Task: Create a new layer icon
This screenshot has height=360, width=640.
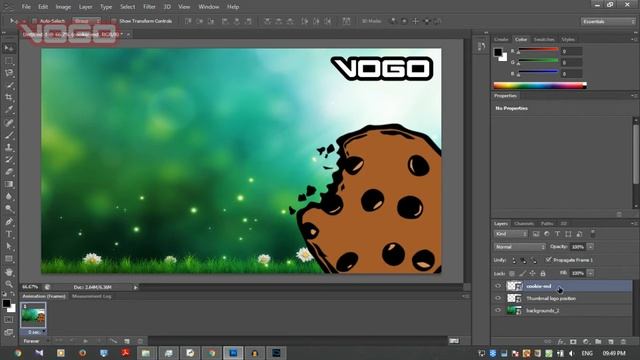Action: coord(611,341)
